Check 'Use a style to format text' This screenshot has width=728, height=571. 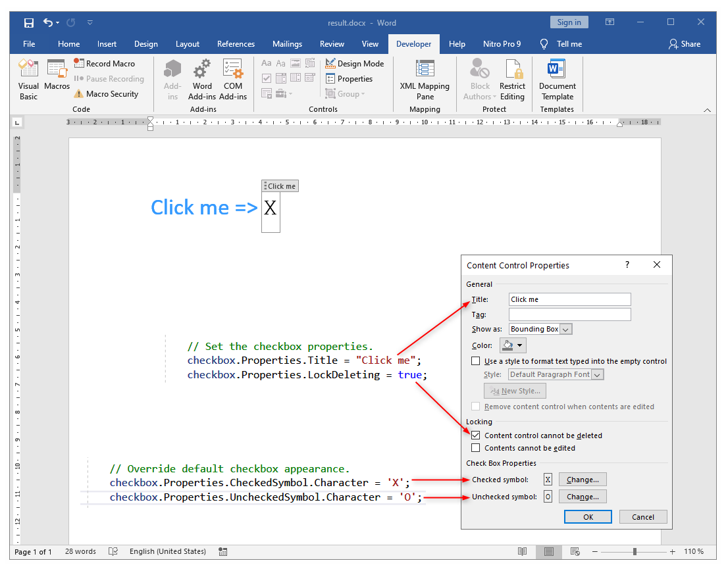[x=476, y=360]
